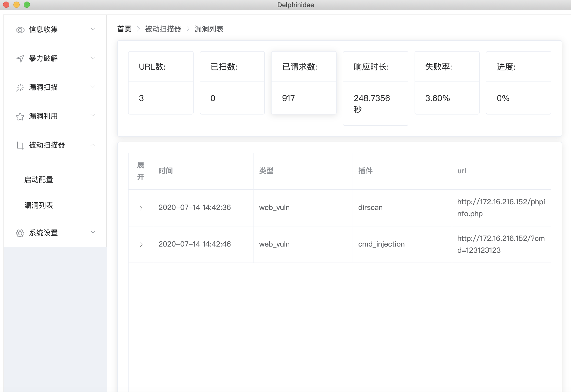Open the 启动配置 submenu item
This screenshot has width=571, height=392.
click(39, 179)
